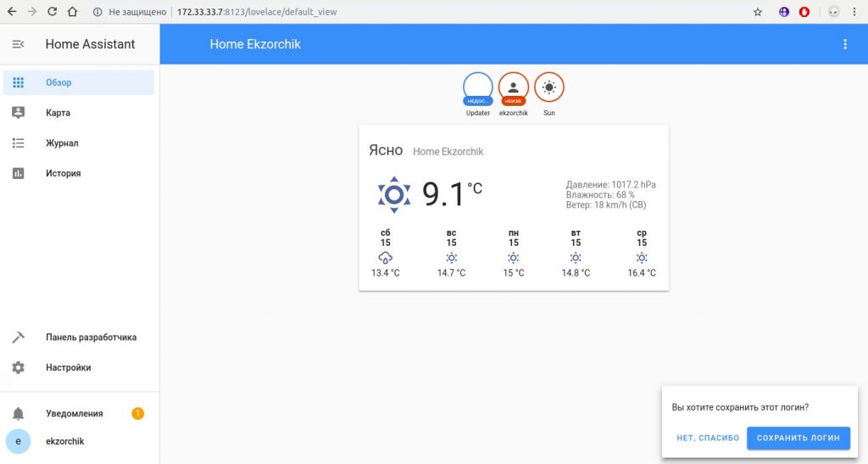Image resolution: width=868 pixels, height=464 pixels.
Task: Click the orange notification count badge
Action: pos(137,413)
